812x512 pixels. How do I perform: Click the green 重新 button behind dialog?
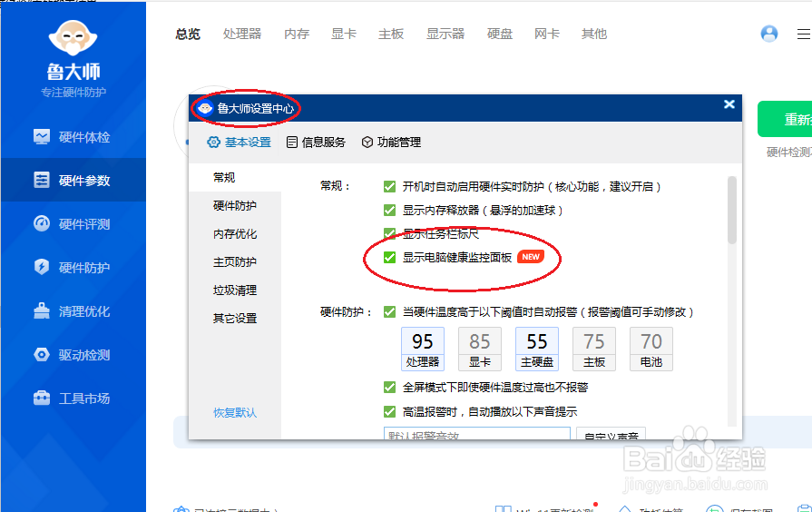[785, 119]
